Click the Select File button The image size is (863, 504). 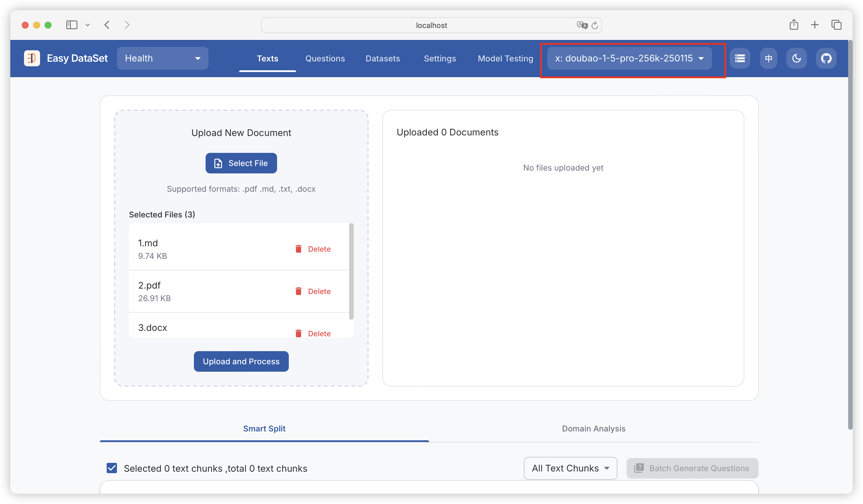coord(241,163)
